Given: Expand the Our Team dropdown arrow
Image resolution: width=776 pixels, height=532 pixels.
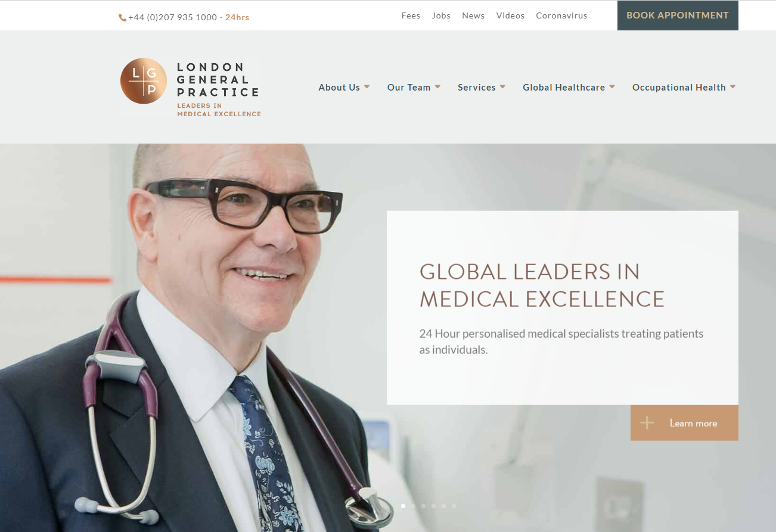Looking at the screenshot, I should 437,87.
